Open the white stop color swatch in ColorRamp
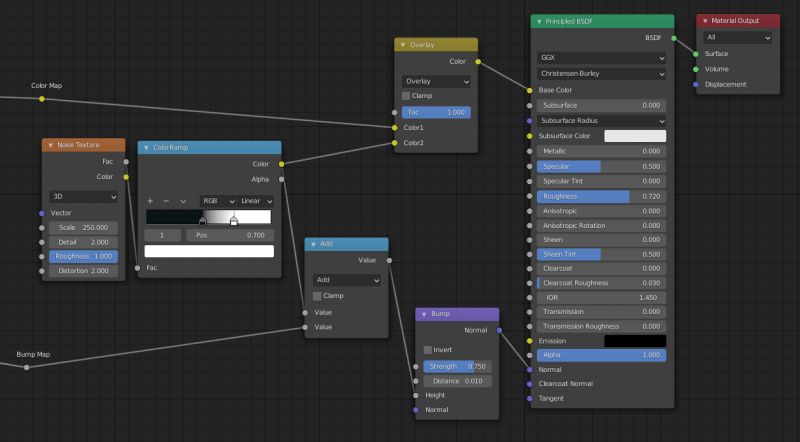 (209, 251)
